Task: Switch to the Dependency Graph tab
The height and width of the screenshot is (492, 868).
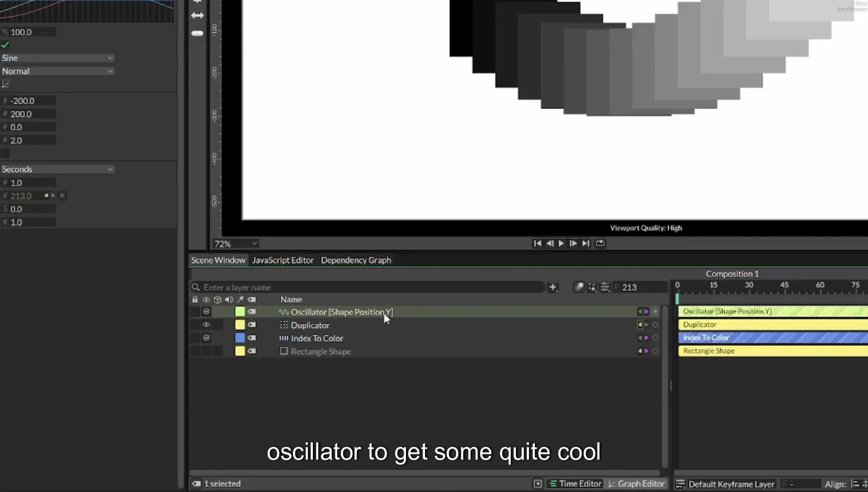Action: pyautogui.click(x=356, y=260)
